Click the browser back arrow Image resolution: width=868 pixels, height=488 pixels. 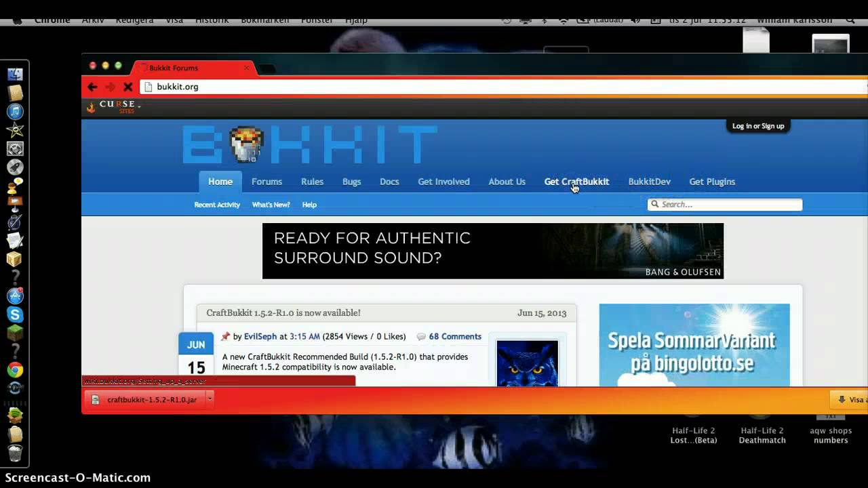click(x=93, y=87)
